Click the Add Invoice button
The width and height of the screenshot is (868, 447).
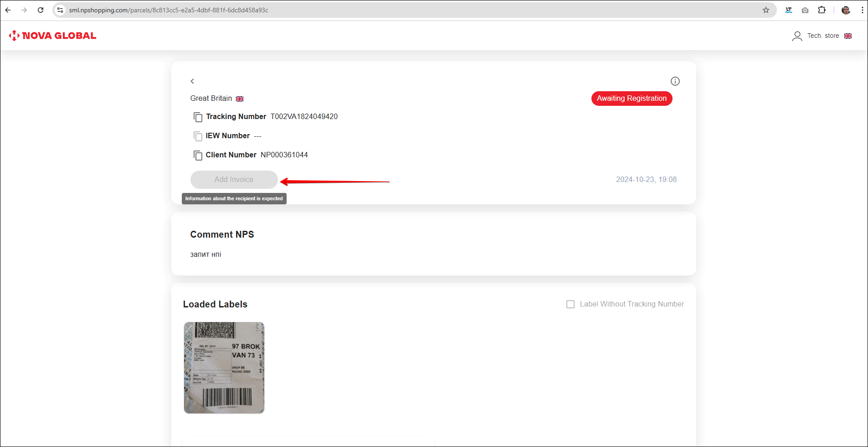click(x=234, y=180)
